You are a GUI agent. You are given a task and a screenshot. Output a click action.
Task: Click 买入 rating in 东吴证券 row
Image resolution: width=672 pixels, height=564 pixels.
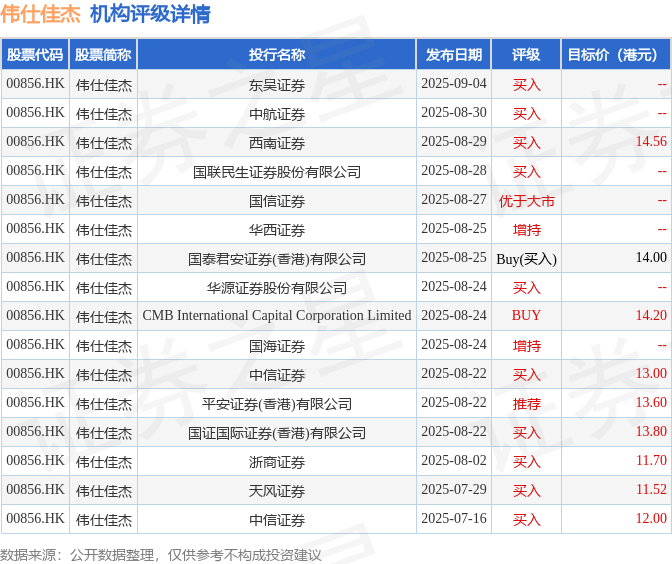526,85
